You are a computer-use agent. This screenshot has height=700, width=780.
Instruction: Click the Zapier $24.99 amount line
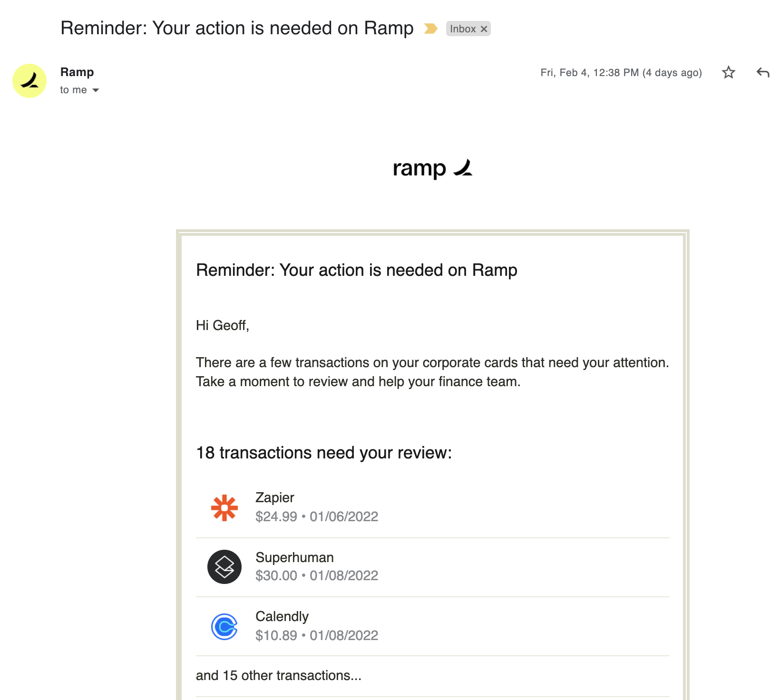pyautogui.click(x=317, y=516)
